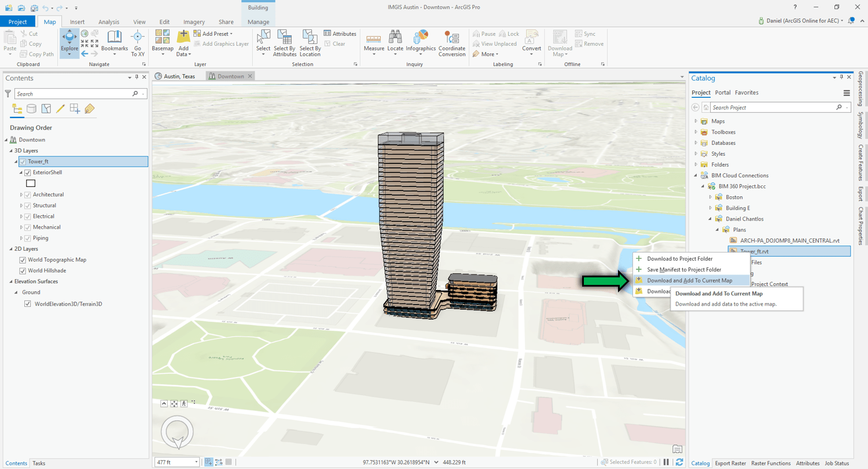Click the Go To XY icon
This screenshot has height=469, width=868.
click(x=138, y=38)
